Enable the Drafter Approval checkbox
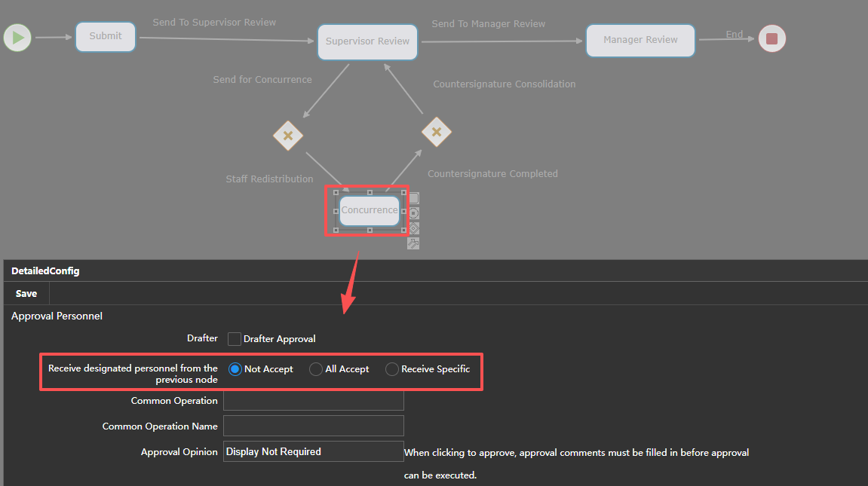The image size is (868, 486). (235, 339)
